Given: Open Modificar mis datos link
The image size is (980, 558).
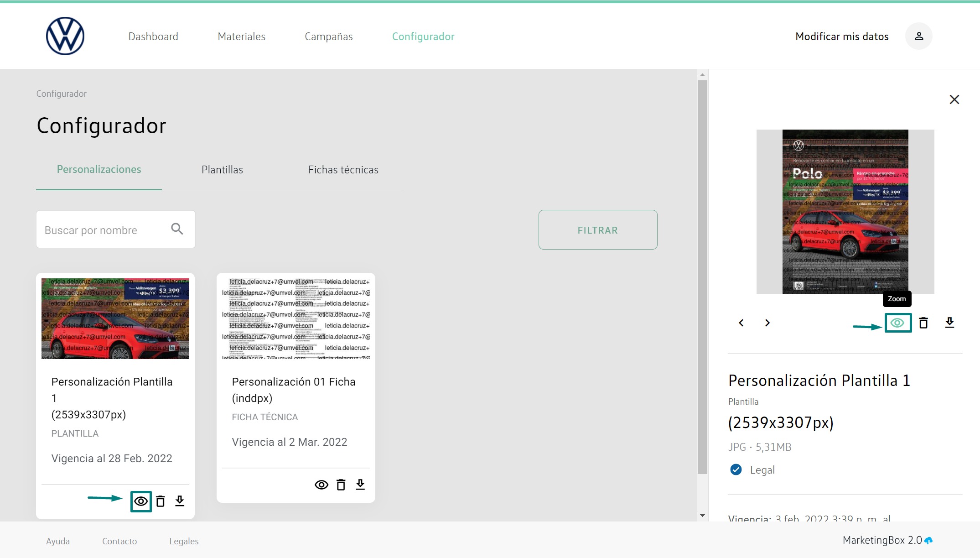Looking at the screenshot, I should (842, 37).
